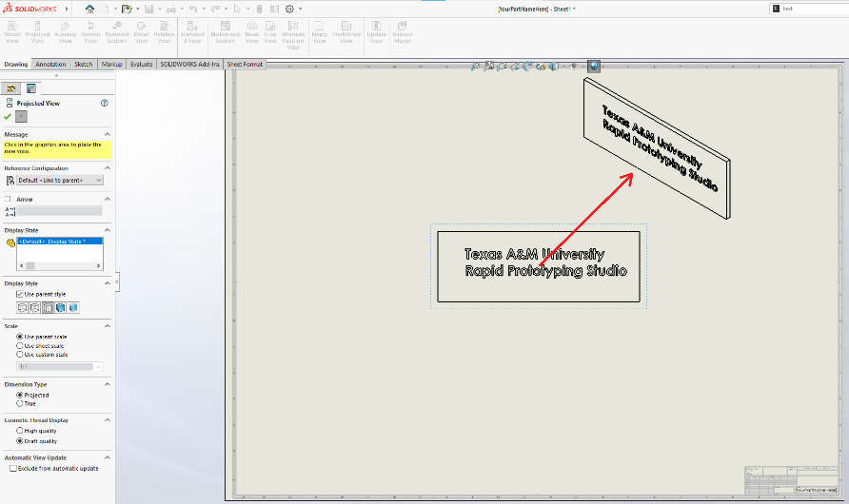Select Shaded With Edges display style
This screenshot has height=504, width=849.
(61, 307)
